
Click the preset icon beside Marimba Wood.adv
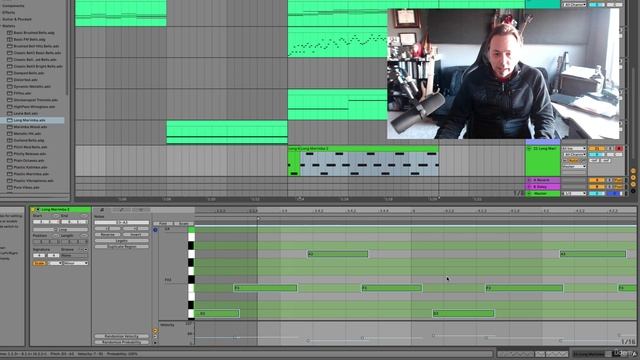(10, 127)
